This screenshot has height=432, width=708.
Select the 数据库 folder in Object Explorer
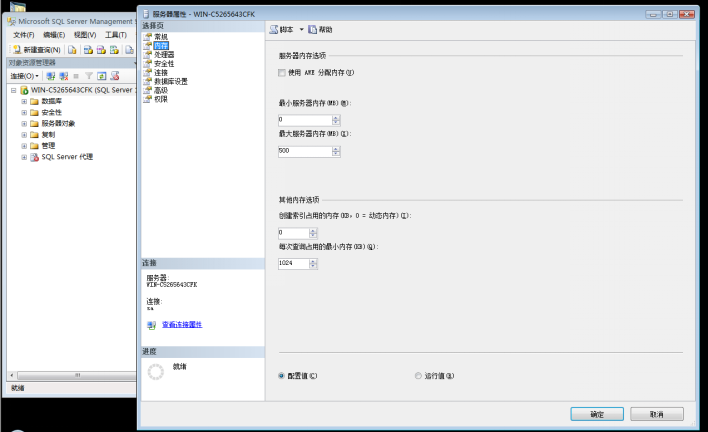[51, 101]
